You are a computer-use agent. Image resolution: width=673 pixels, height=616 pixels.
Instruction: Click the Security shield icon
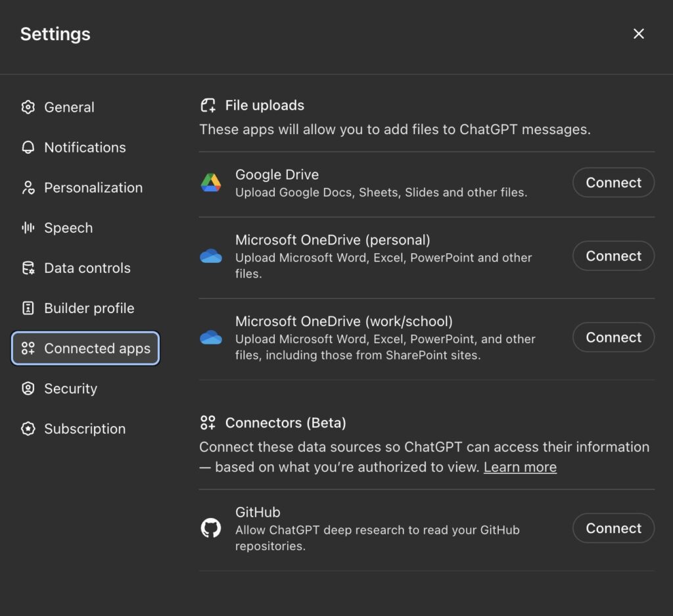point(28,389)
